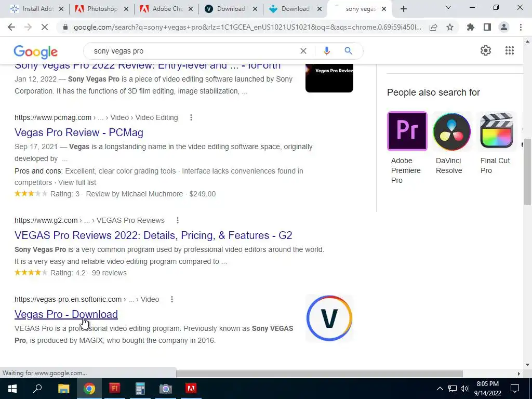Open the volume control in system tray

pyautogui.click(x=464, y=389)
